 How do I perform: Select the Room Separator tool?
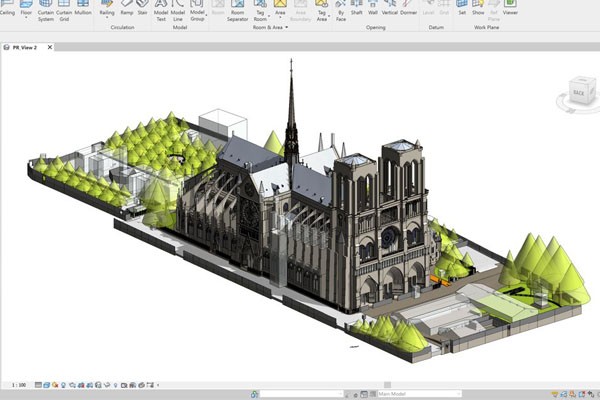point(237,11)
